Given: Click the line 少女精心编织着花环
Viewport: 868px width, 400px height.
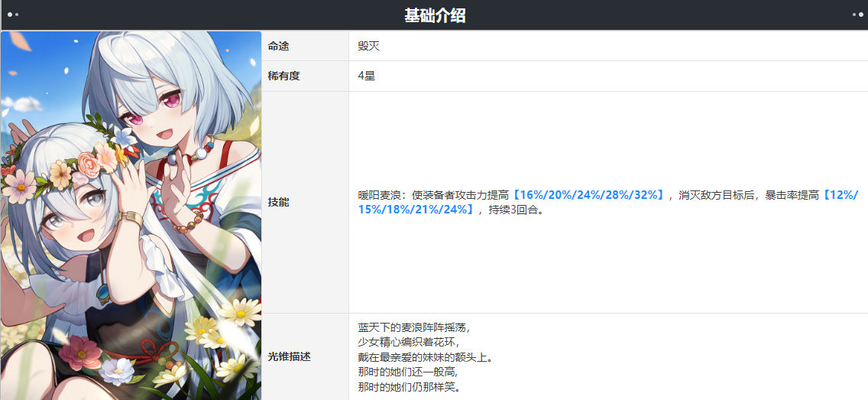Looking at the screenshot, I should pos(409,343).
